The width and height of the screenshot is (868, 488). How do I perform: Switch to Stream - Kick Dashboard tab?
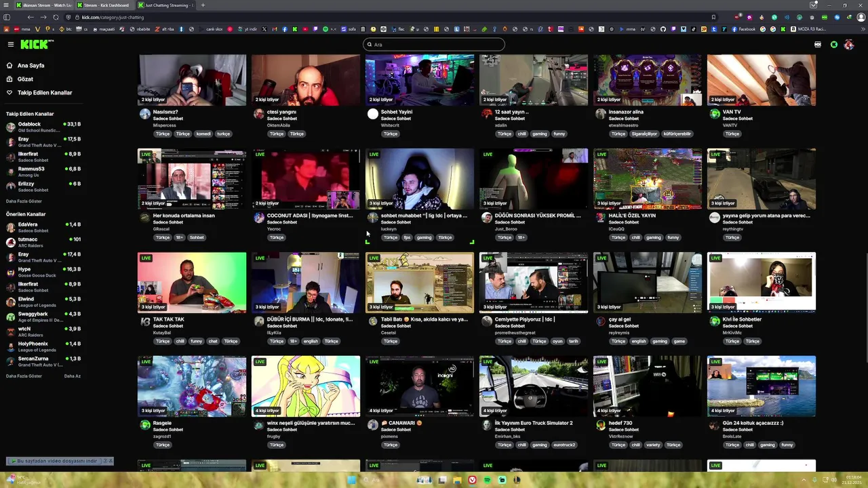(x=105, y=5)
